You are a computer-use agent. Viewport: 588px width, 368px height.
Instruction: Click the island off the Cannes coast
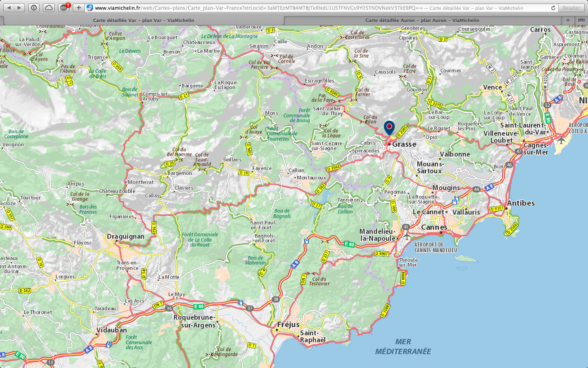[466, 258]
